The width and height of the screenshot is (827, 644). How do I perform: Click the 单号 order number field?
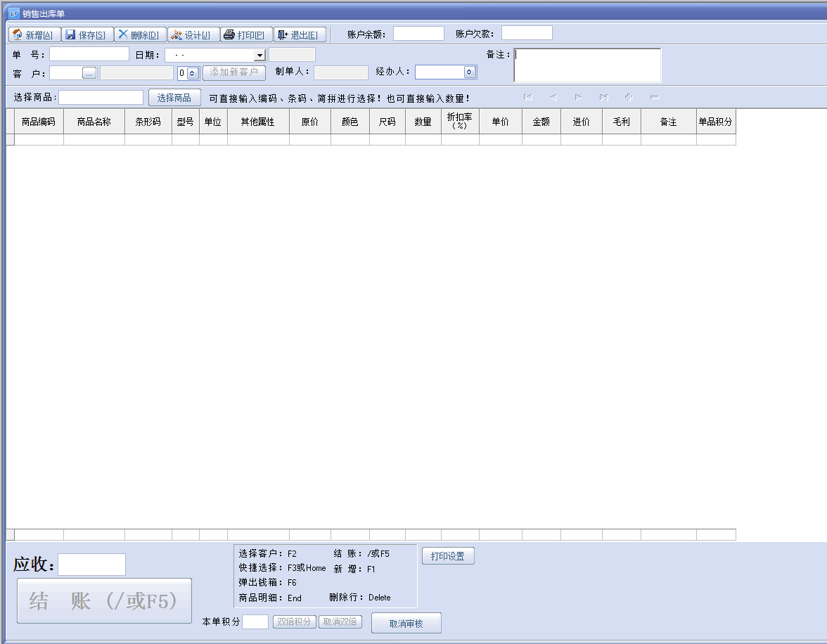89,55
